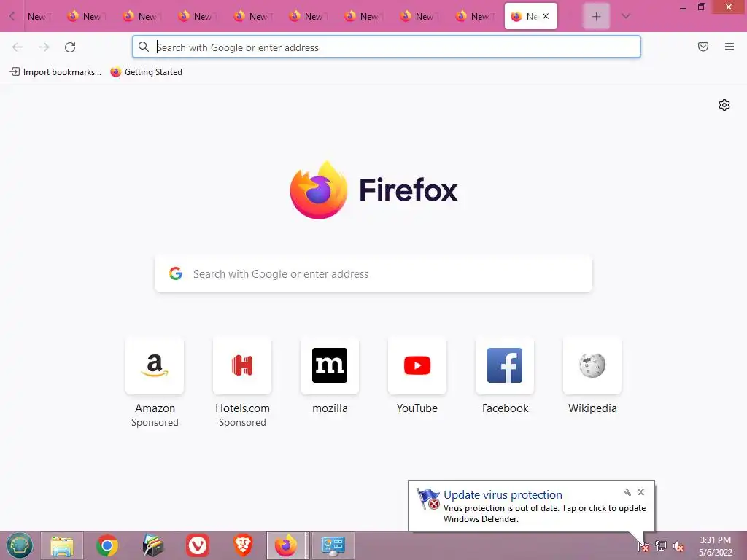Focus the page's Google search box
The image size is (747, 560).
(373, 274)
